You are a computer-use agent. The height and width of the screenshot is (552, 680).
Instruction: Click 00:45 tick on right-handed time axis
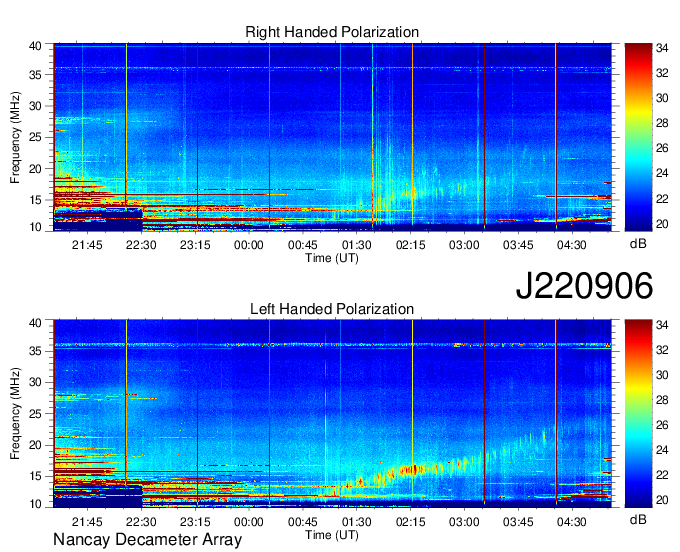coord(303,245)
